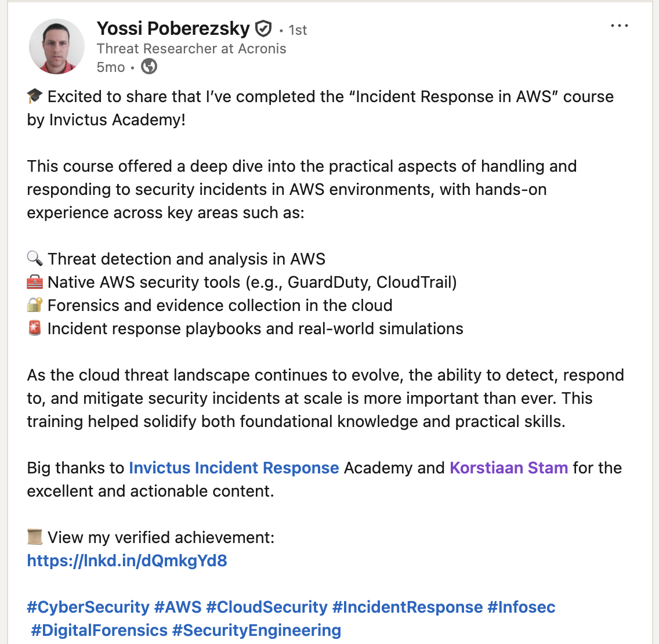Click the globe public-visibility icon

[149, 67]
